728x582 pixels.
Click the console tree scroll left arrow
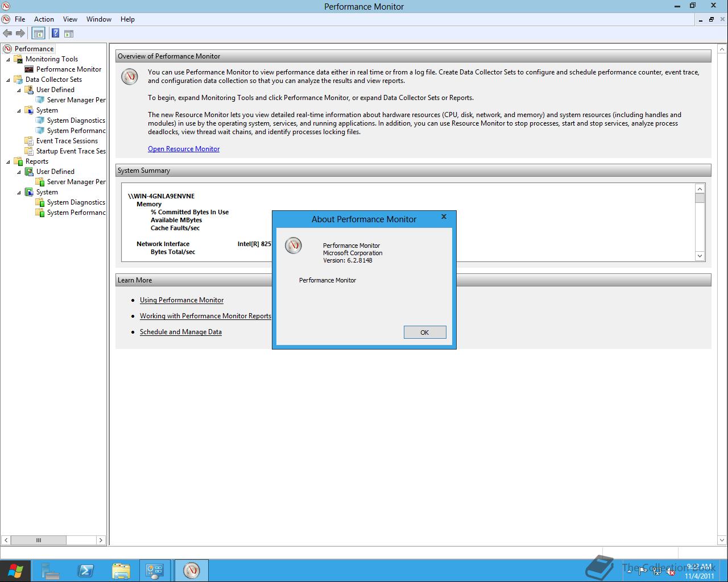point(6,540)
